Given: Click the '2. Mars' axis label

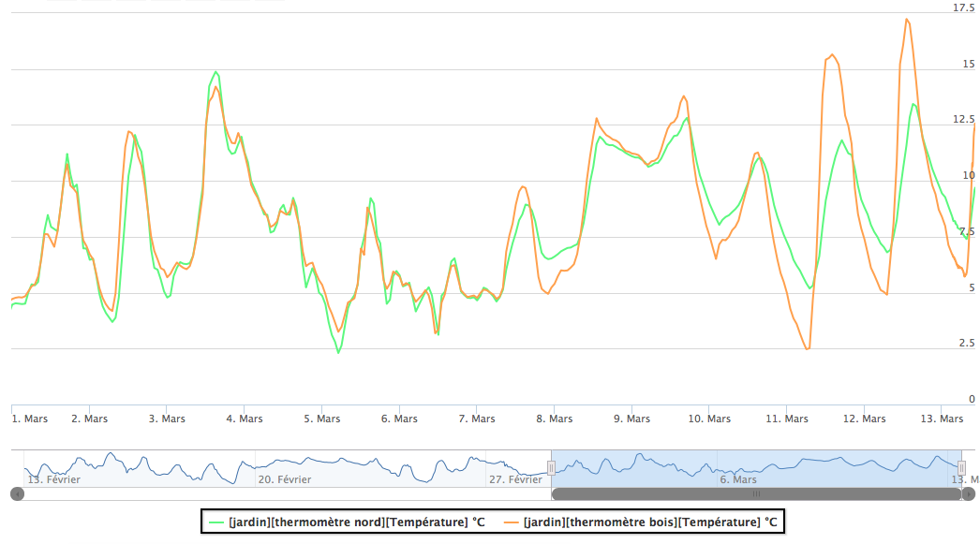Looking at the screenshot, I should tap(89, 419).
